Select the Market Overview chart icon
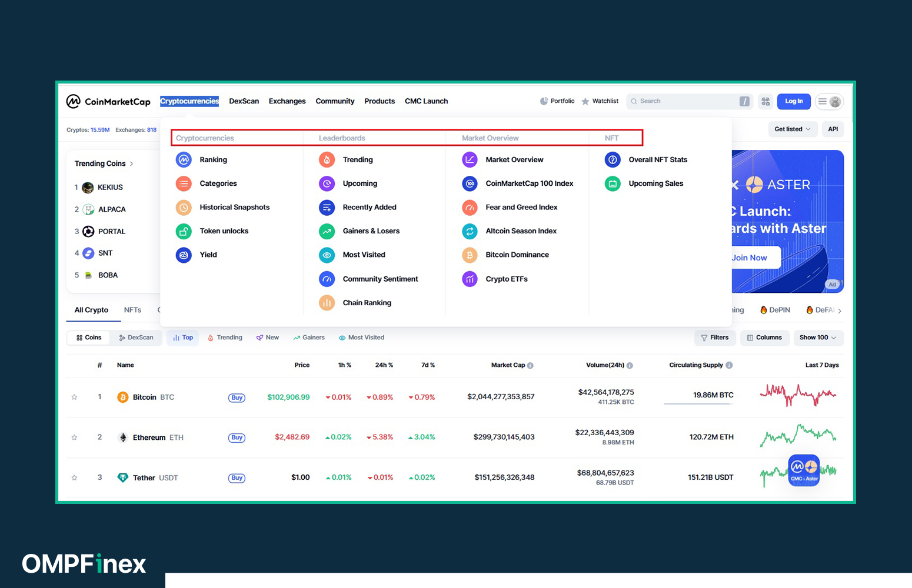912x588 pixels. 470,159
